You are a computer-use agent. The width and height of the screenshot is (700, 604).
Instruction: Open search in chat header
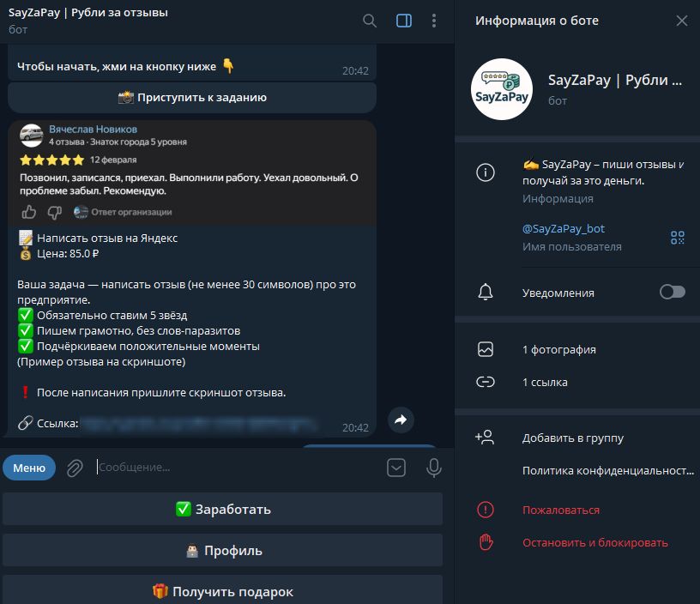click(370, 21)
